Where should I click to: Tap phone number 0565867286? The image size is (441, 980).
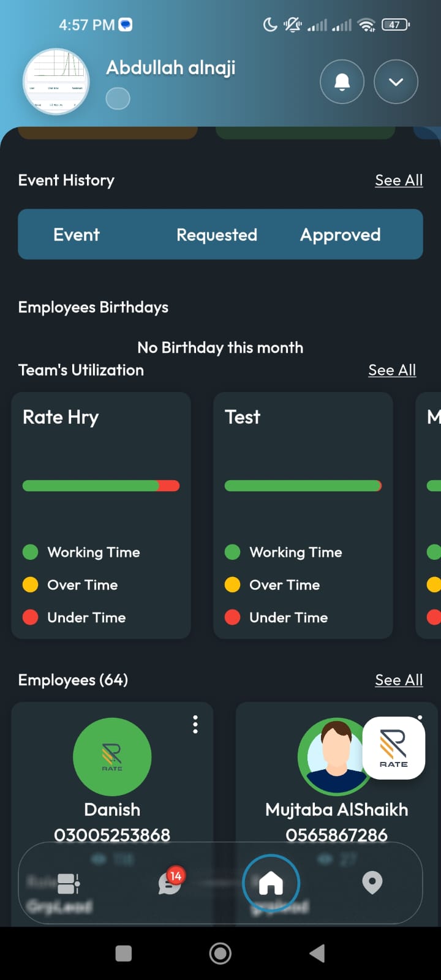click(x=337, y=835)
